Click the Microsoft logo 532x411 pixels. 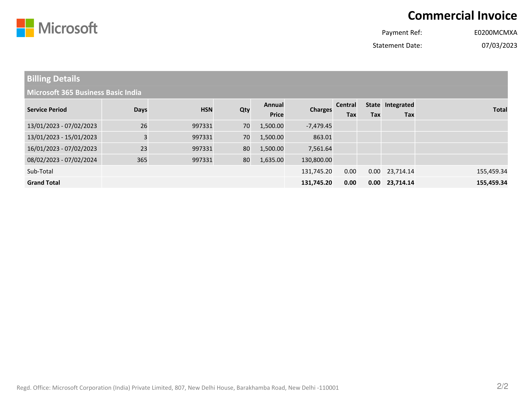coord(57,28)
